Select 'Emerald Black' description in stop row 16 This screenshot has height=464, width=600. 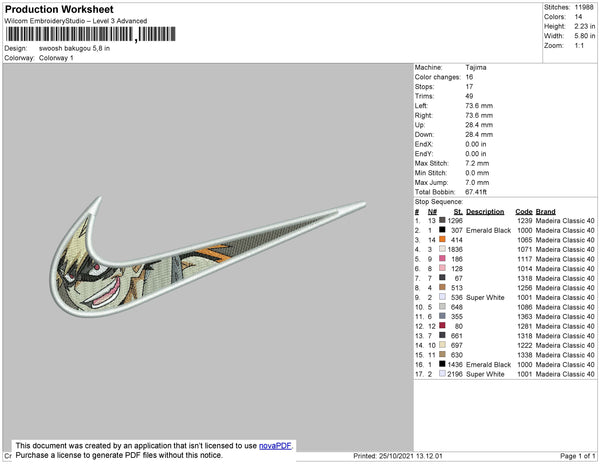click(488, 364)
